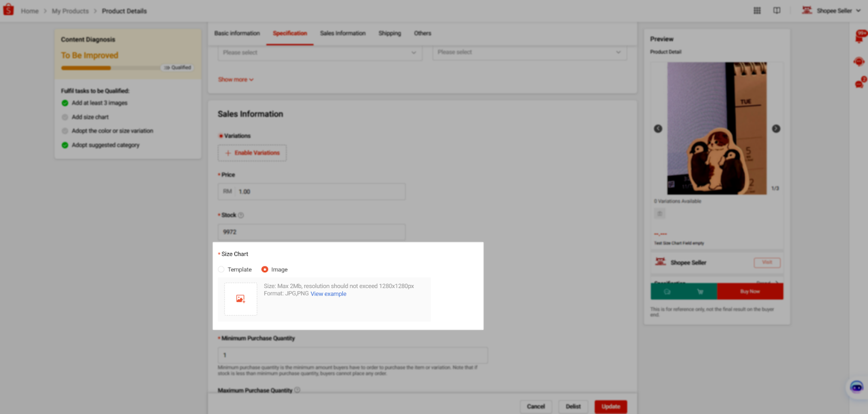Select the Template radio button
The image size is (868, 414).
221,270
